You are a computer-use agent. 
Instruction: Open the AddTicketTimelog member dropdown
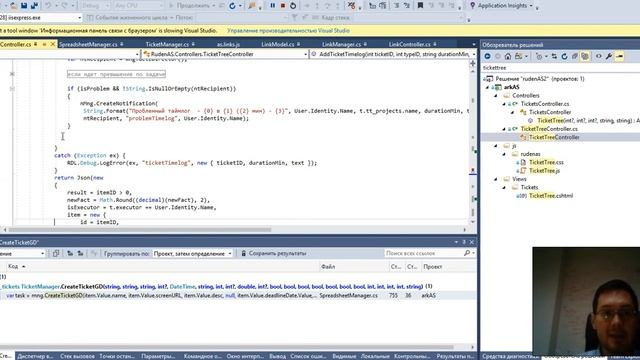pos(473,54)
